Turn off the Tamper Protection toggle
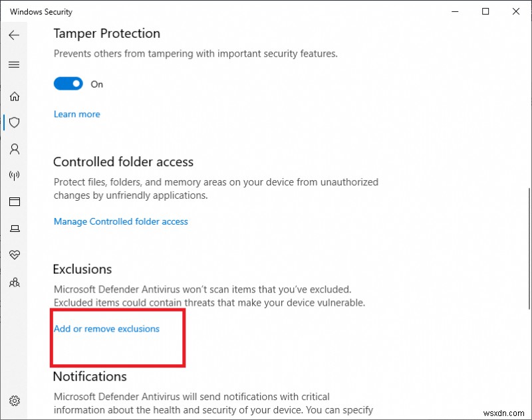Image resolution: width=532 pixels, height=420 pixels. click(68, 83)
